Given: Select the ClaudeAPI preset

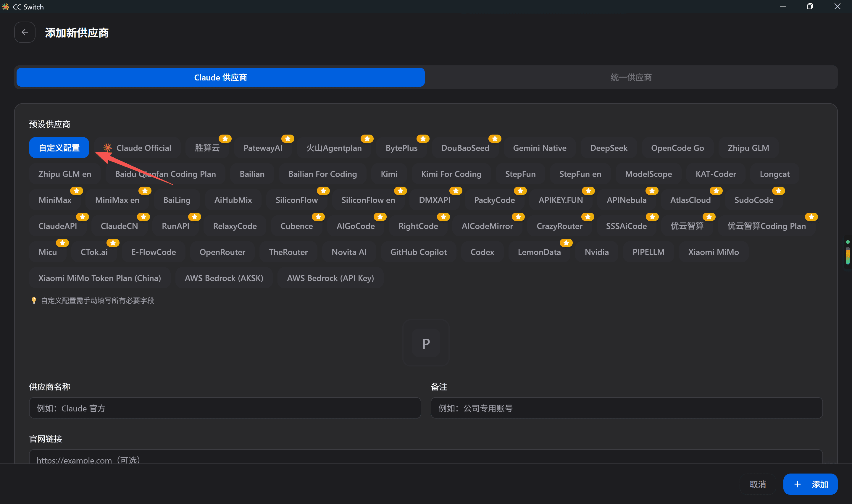Looking at the screenshot, I should click(x=58, y=226).
